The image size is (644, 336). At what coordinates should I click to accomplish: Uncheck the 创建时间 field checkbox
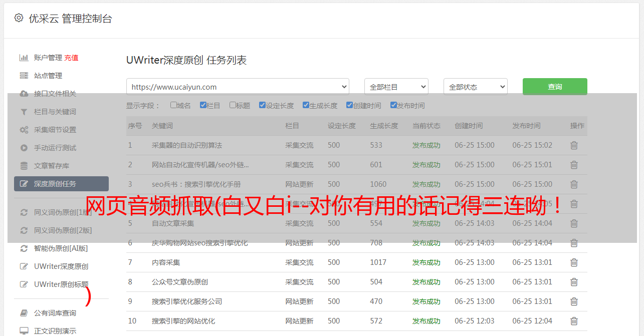[349, 105]
